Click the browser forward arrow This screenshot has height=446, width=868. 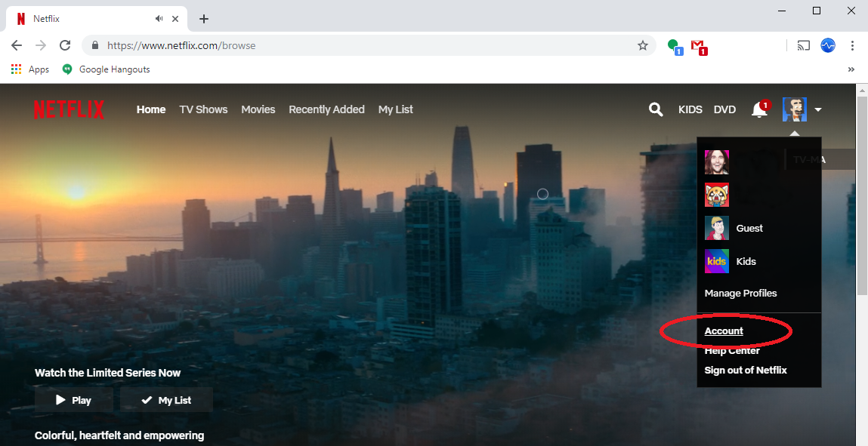(40, 45)
